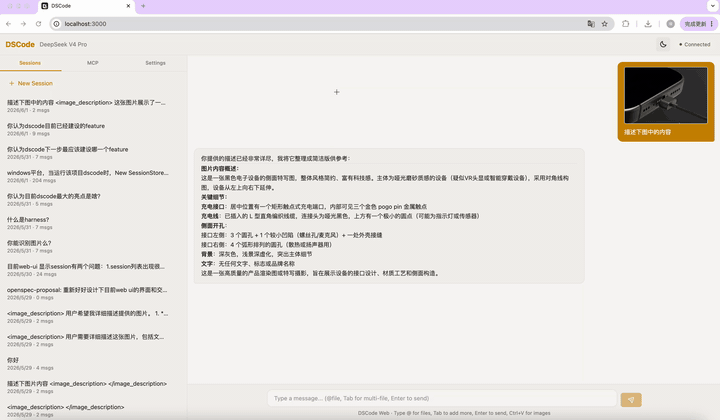Open the tab search dropdown chevron
Image resolution: width=720 pixels, height=420 pixels.
(x=713, y=6)
